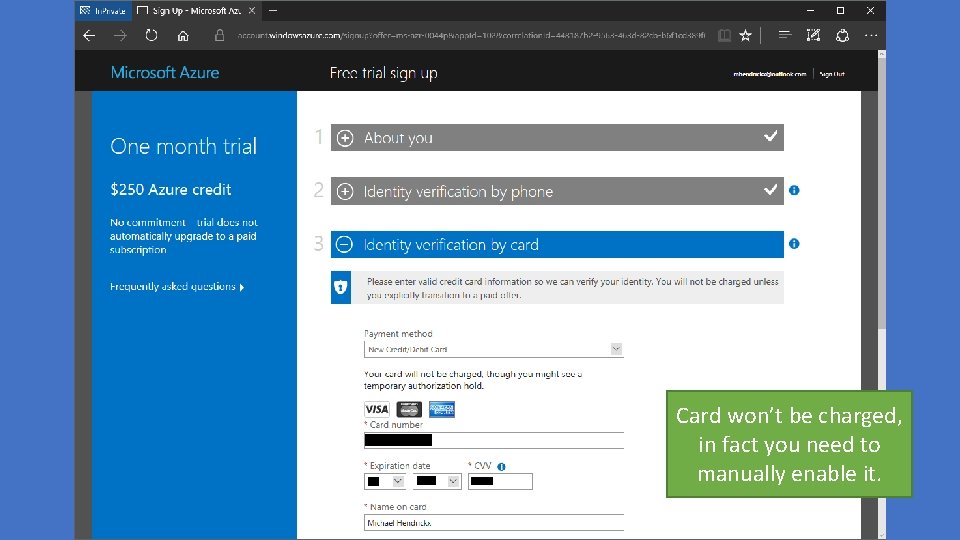Add page to favorites with star icon
Screen dimensions: 960x540
click(745, 36)
